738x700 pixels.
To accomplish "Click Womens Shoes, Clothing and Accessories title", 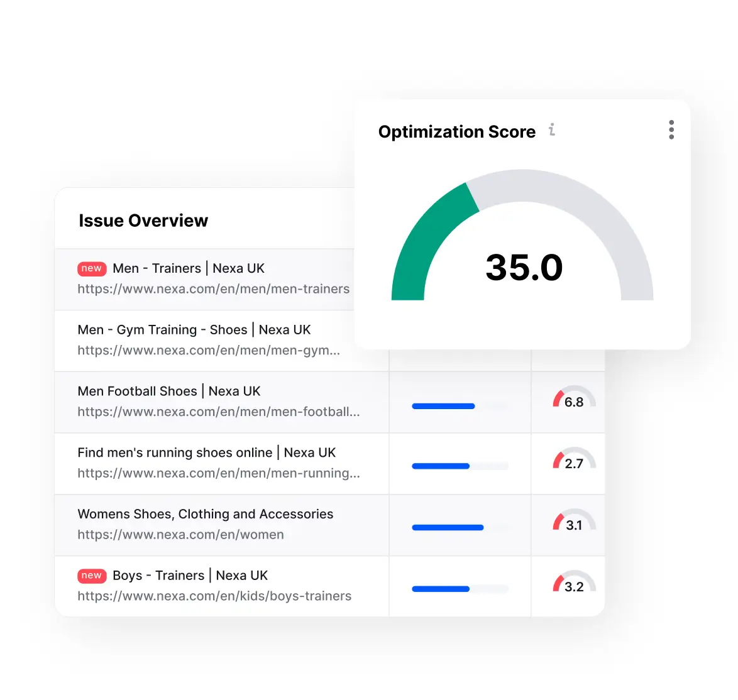I will [x=205, y=514].
